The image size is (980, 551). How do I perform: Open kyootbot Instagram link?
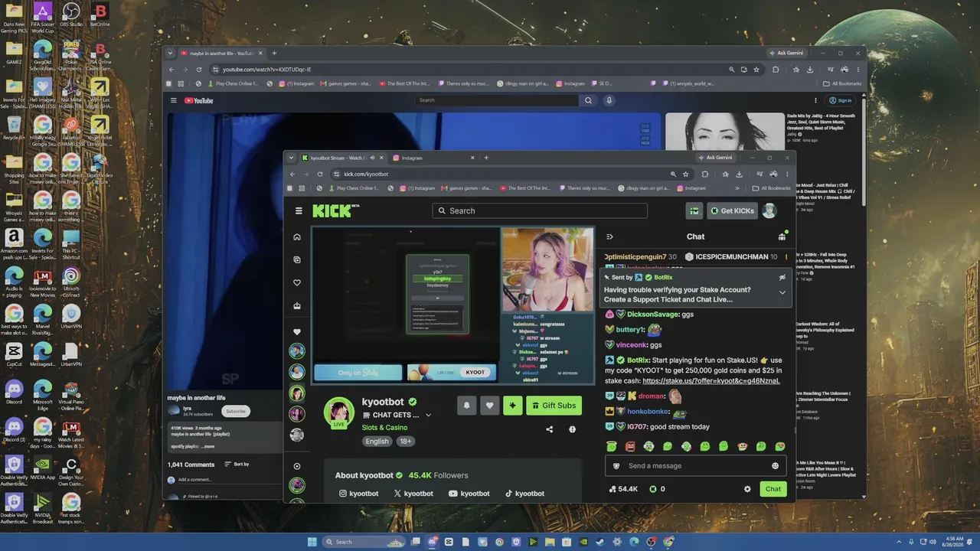pyautogui.click(x=358, y=494)
